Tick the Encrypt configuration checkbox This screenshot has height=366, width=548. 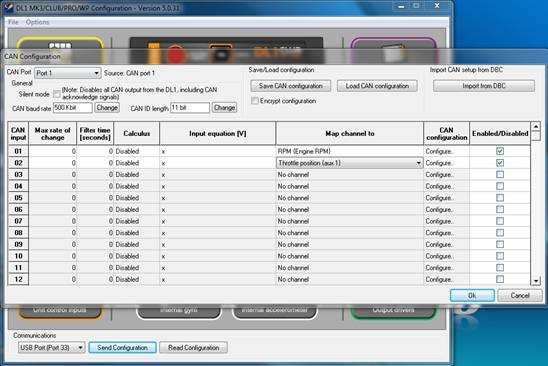(255, 101)
